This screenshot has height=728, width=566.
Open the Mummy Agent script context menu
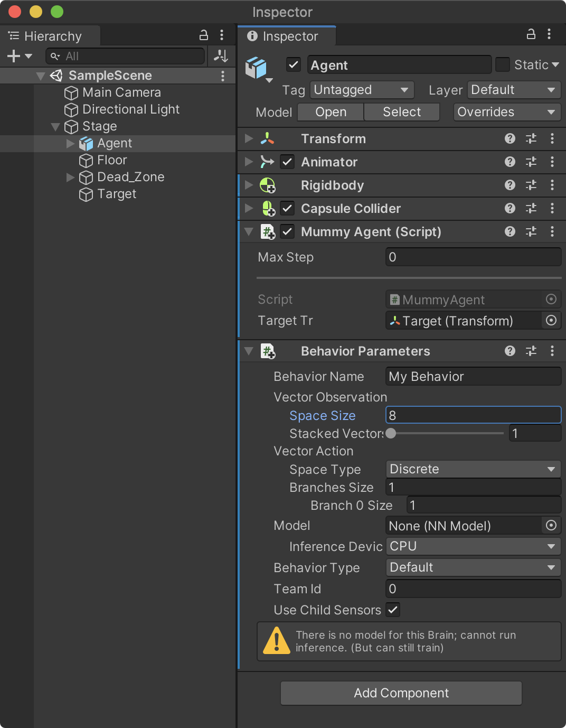[552, 231]
